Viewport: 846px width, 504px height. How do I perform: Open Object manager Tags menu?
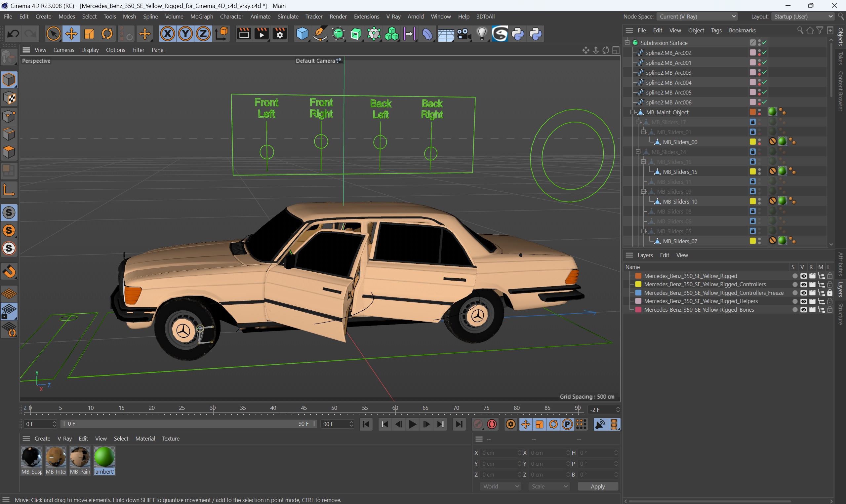[716, 30]
